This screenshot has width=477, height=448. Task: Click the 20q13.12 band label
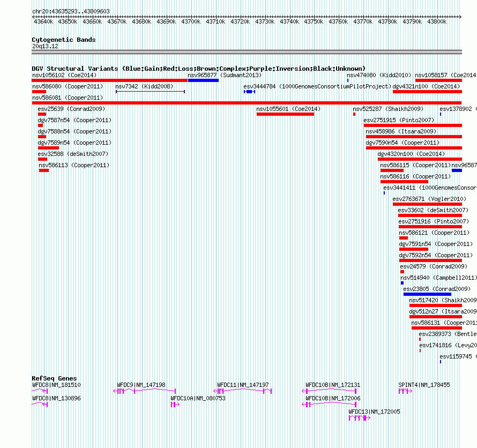[x=45, y=46]
